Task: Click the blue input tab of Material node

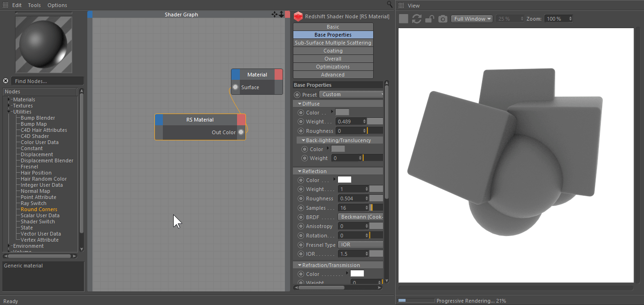Action: tap(236, 75)
